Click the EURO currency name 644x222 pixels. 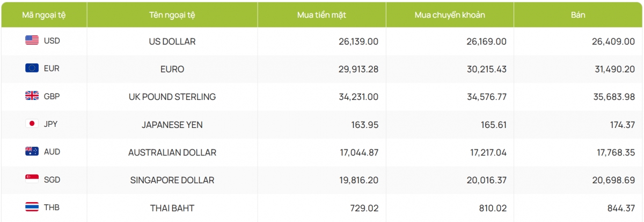[x=172, y=69]
